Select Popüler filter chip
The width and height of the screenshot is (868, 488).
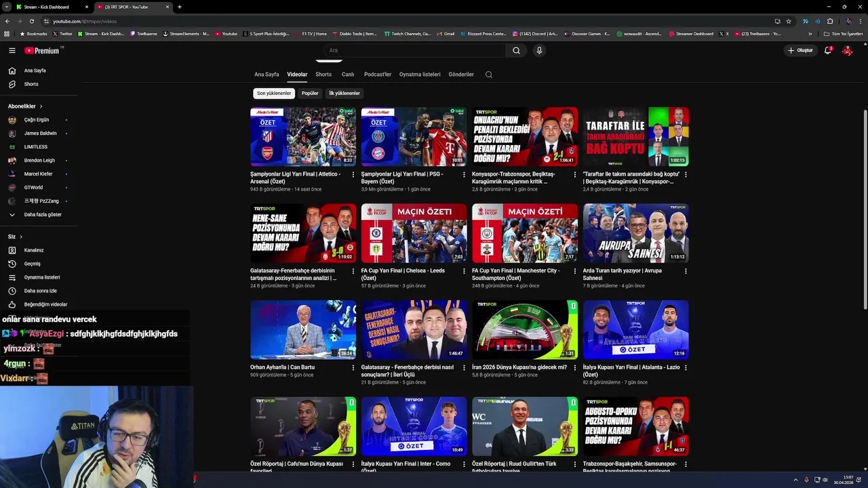(x=310, y=94)
